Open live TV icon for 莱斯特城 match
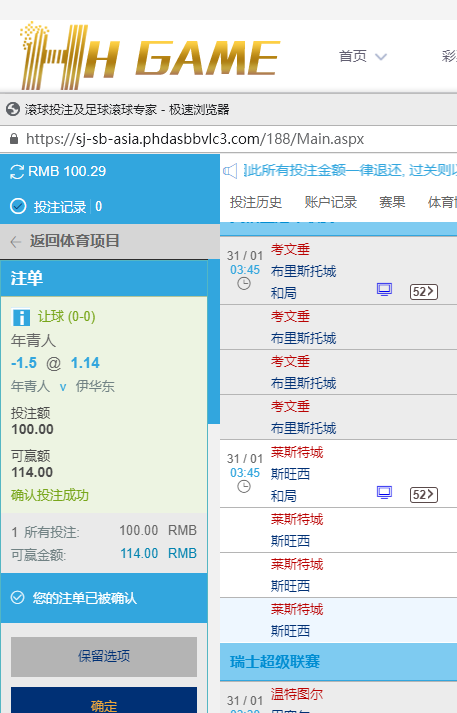457x713 pixels. coord(384,492)
